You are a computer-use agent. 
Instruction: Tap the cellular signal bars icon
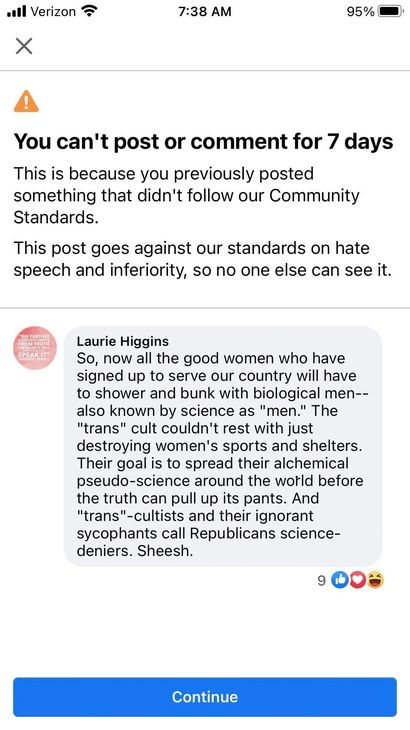(x=17, y=12)
